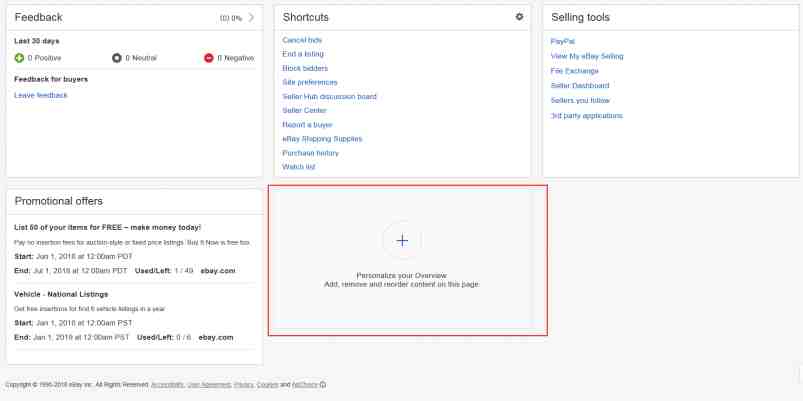Viewport: 803px width, 401px height.
Task: Click 'Vehicle - National Listings' offer title
Action: [61, 294]
